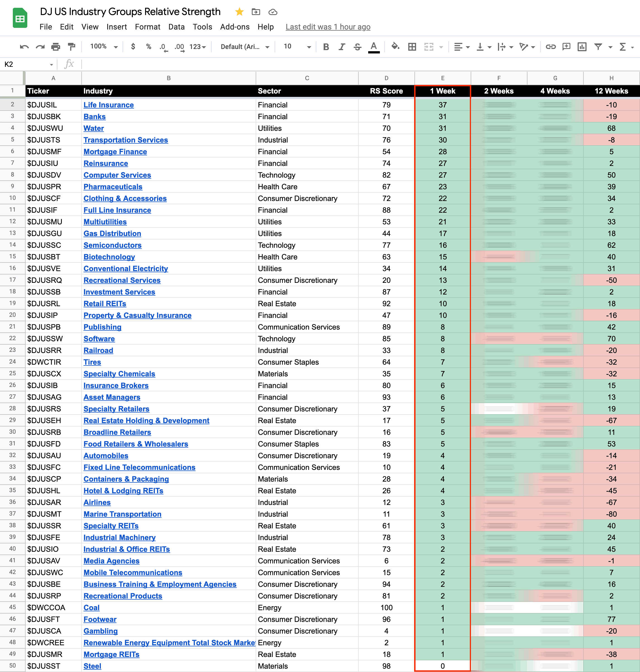
Task: Toggle italic formatting
Action: point(341,47)
